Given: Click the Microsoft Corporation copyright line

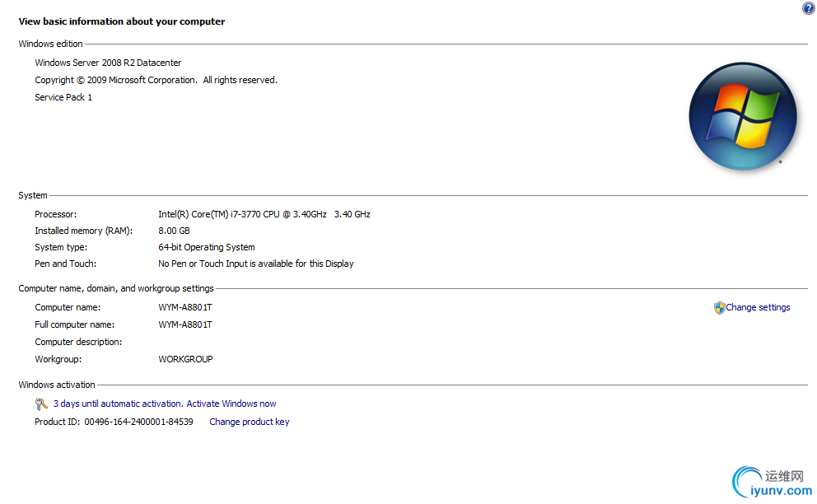Looking at the screenshot, I should pos(156,81).
